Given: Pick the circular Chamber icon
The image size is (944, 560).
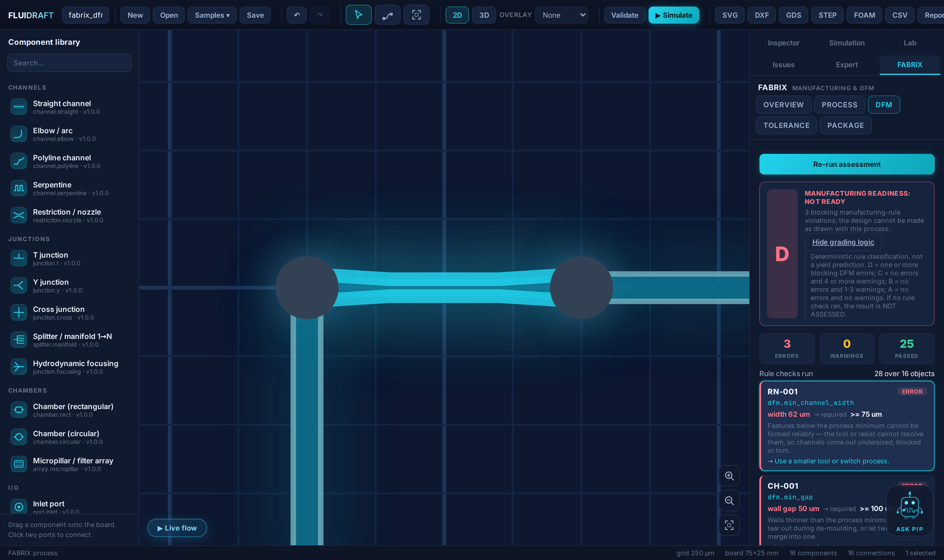Looking at the screenshot, I should pos(19,437).
